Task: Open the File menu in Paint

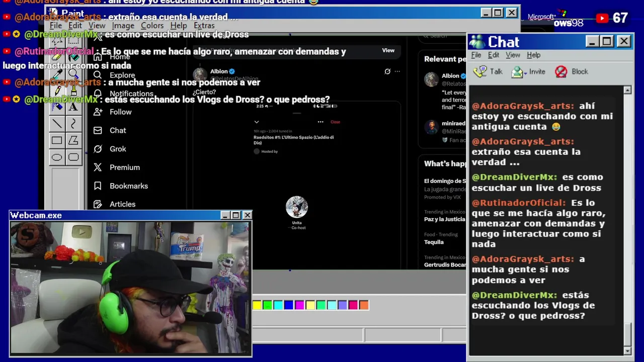Action: click(x=56, y=25)
